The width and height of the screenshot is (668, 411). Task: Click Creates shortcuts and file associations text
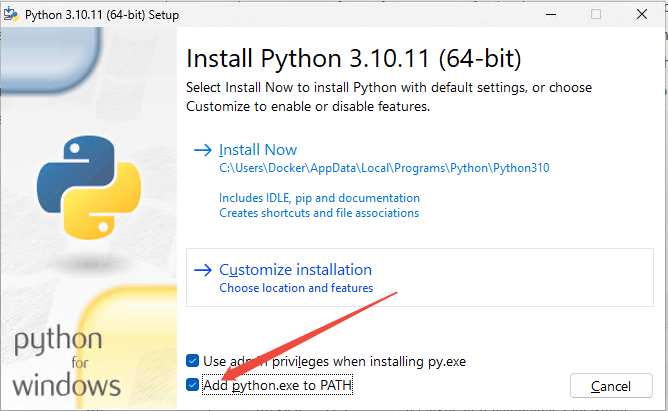pyautogui.click(x=319, y=213)
